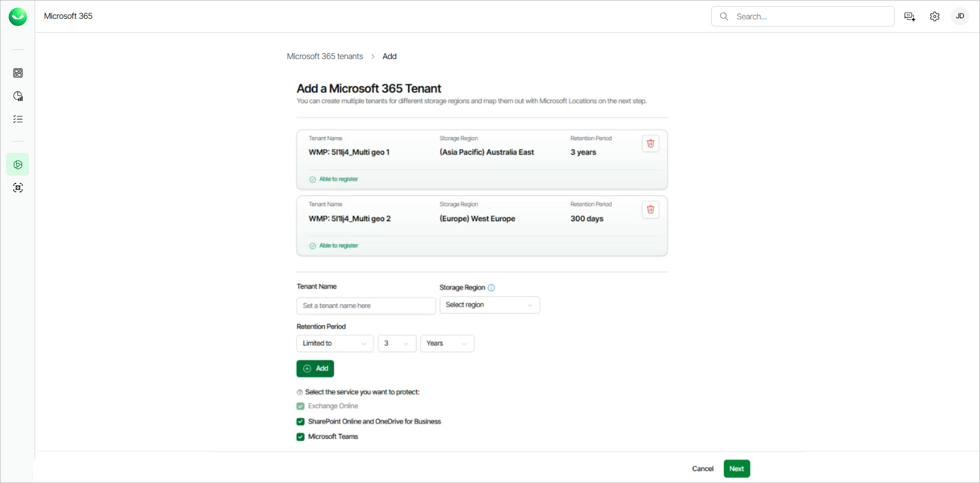
Task: Open the Years unit dropdown
Action: [447, 343]
